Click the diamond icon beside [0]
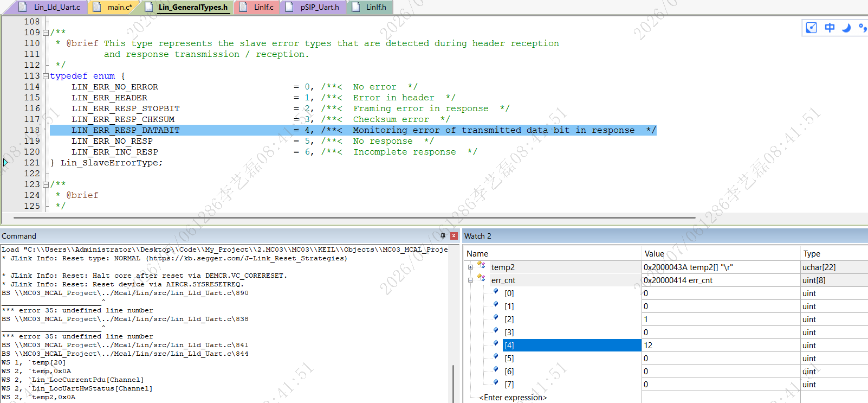 click(x=496, y=292)
